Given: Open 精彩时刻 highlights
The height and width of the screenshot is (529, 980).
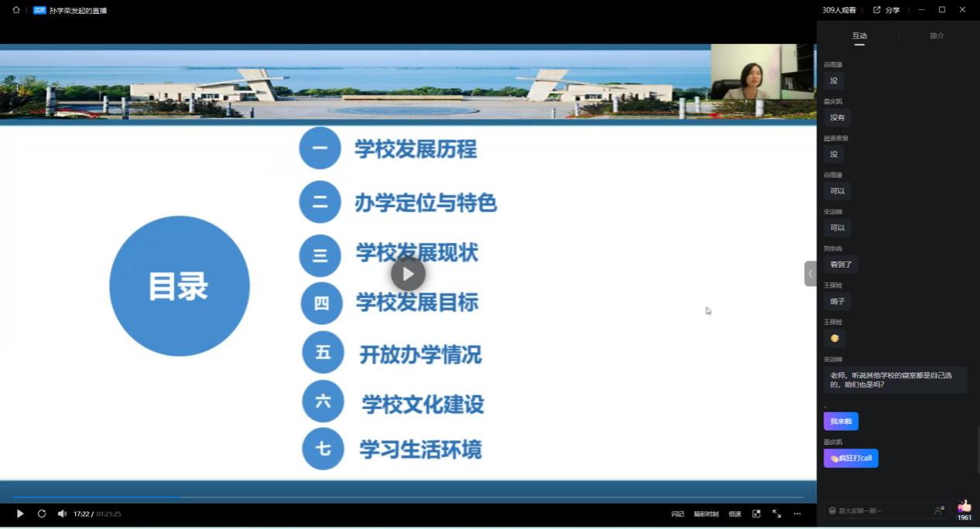Looking at the screenshot, I should point(706,514).
